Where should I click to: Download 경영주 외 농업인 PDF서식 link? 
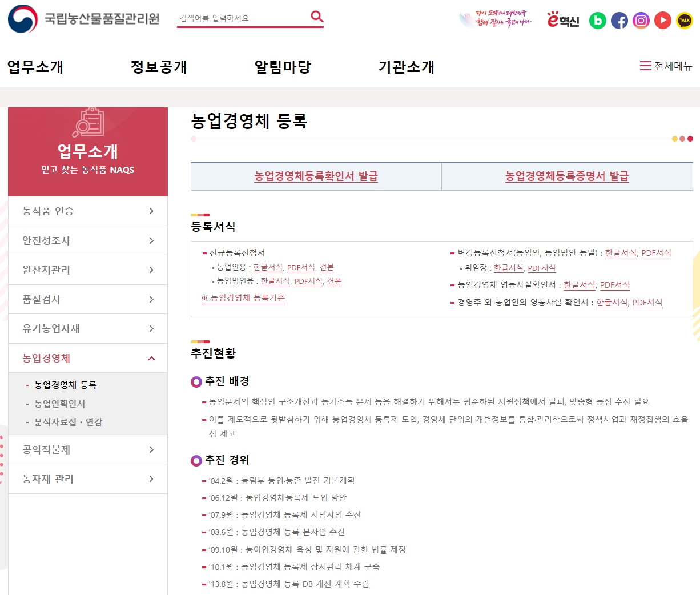click(x=647, y=303)
